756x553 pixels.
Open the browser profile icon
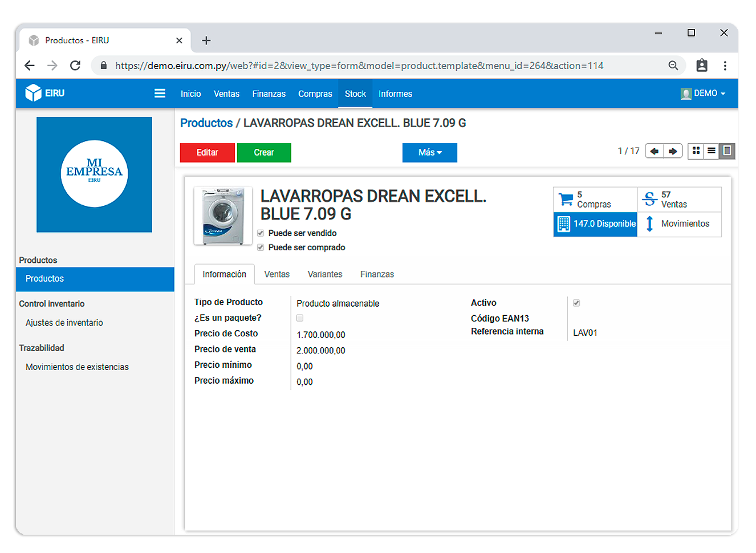pyautogui.click(x=702, y=66)
